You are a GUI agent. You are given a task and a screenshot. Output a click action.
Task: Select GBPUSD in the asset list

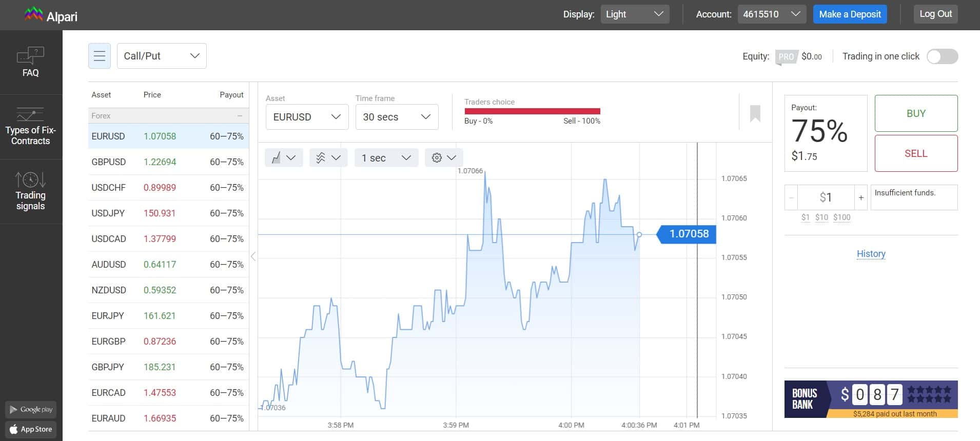pos(168,162)
